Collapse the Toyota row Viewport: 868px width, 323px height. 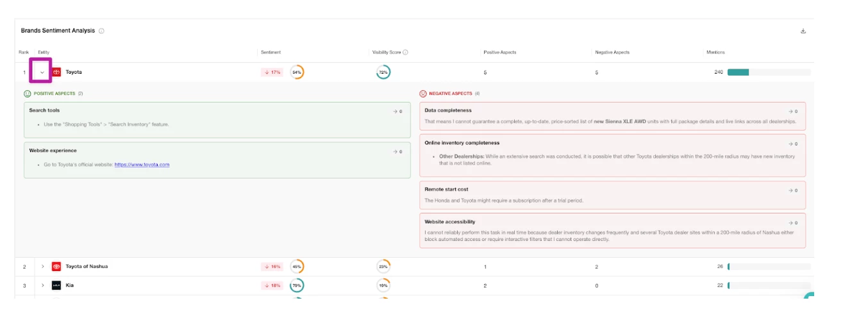coord(42,72)
